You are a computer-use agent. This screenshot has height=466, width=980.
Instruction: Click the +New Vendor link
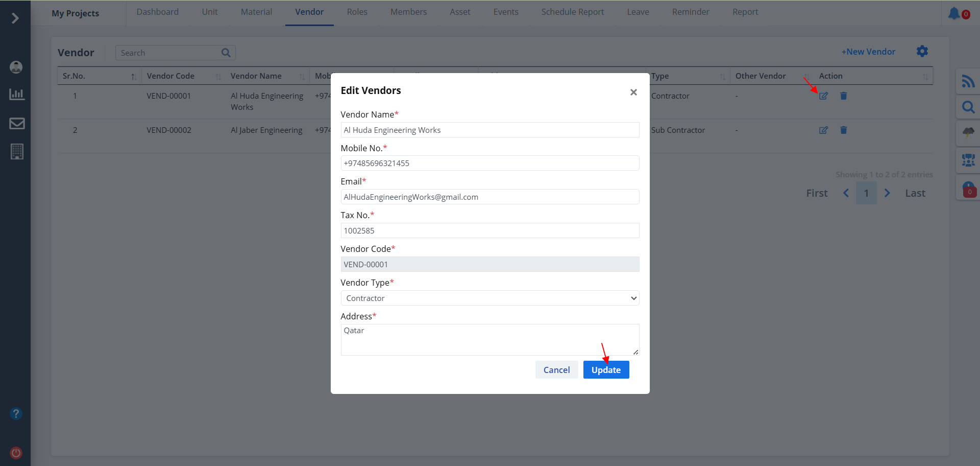(868, 52)
